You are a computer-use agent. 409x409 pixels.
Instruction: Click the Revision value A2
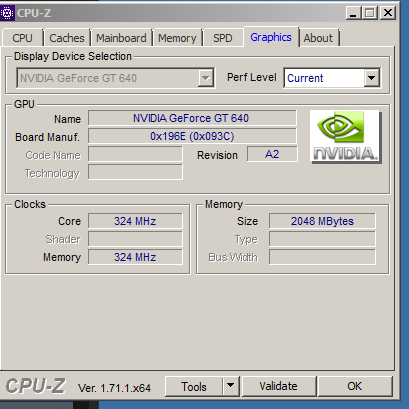tap(272, 154)
